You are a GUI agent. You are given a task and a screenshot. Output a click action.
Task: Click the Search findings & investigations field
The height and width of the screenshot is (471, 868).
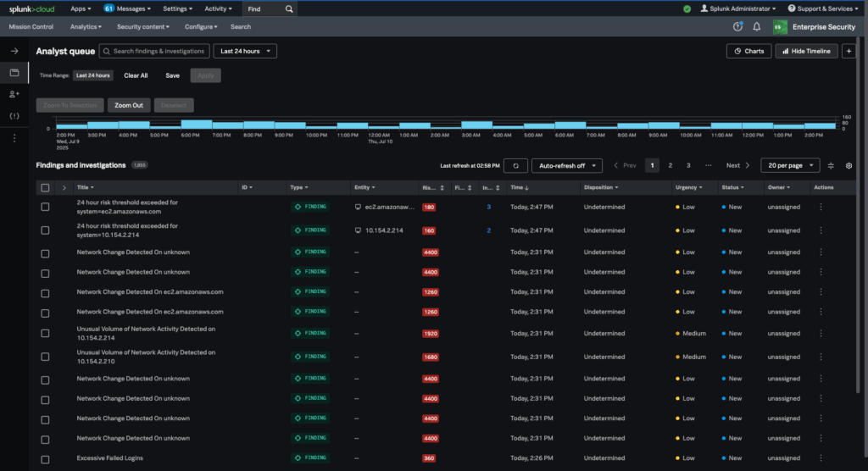(154, 51)
